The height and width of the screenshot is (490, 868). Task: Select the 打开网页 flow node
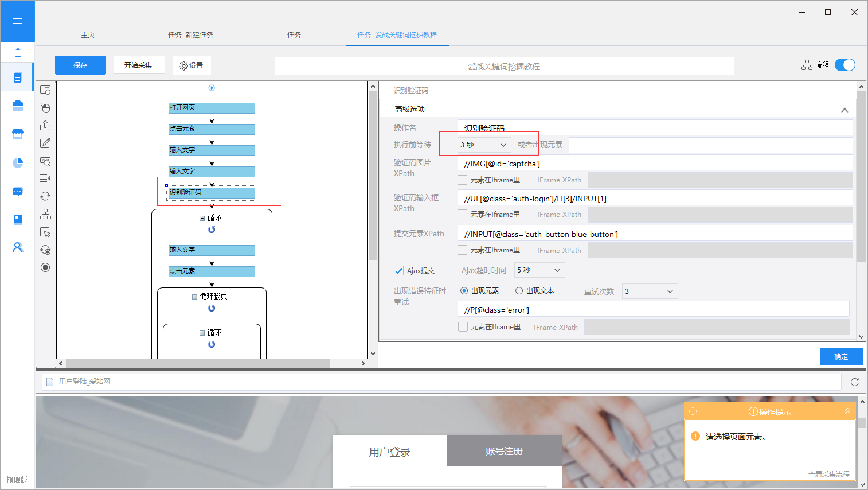click(212, 108)
